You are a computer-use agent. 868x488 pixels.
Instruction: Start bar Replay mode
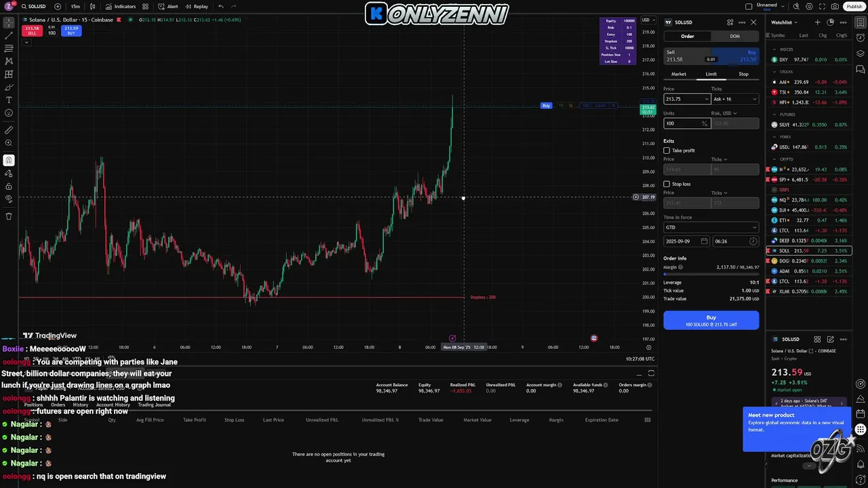coord(197,6)
